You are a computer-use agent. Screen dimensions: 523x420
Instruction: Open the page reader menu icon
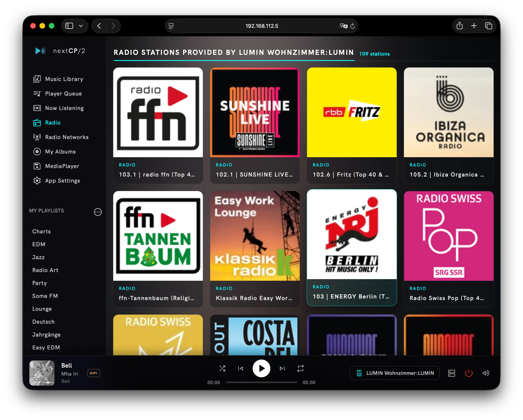coord(171,26)
